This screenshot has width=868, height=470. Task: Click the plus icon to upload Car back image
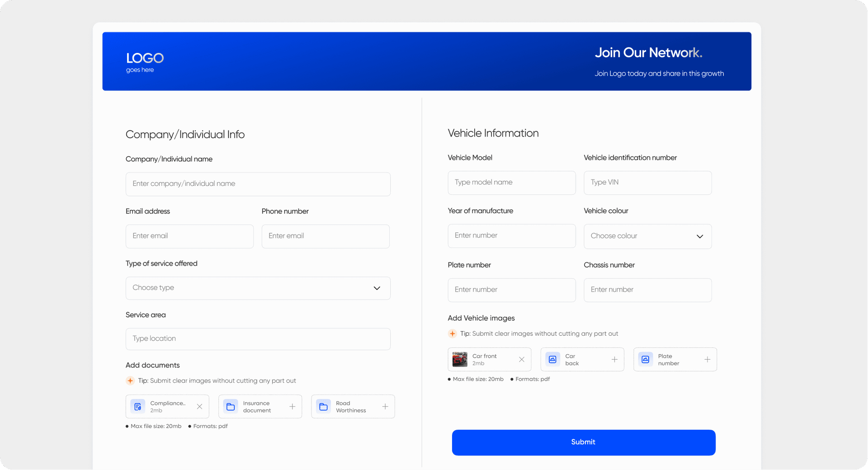click(614, 359)
